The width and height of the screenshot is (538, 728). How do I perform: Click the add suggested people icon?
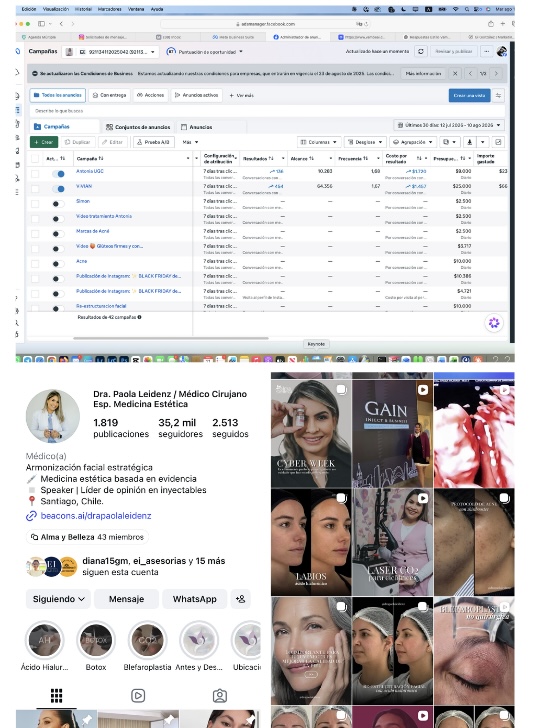pyautogui.click(x=240, y=599)
